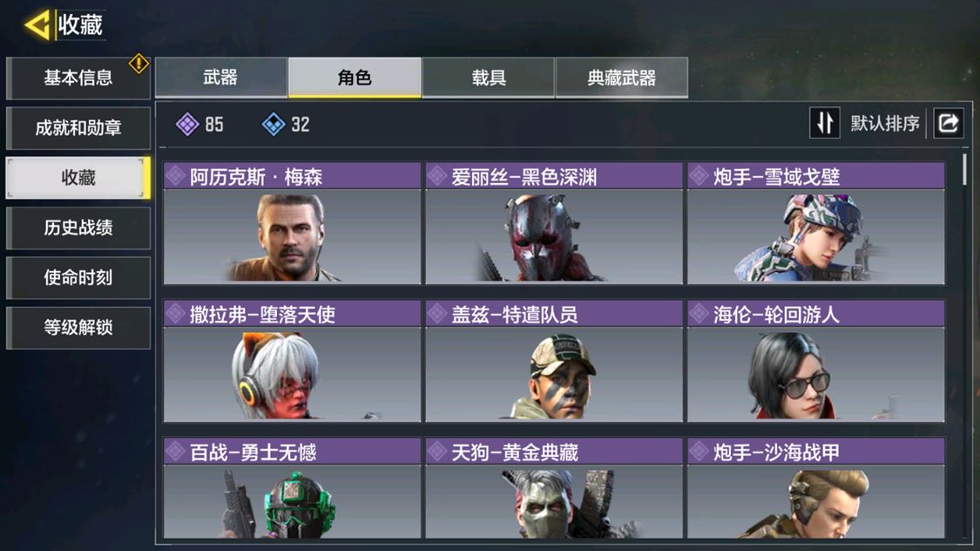Open the 典藏武器 tab
This screenshot has height=551, width=980.
coord(622,78)
